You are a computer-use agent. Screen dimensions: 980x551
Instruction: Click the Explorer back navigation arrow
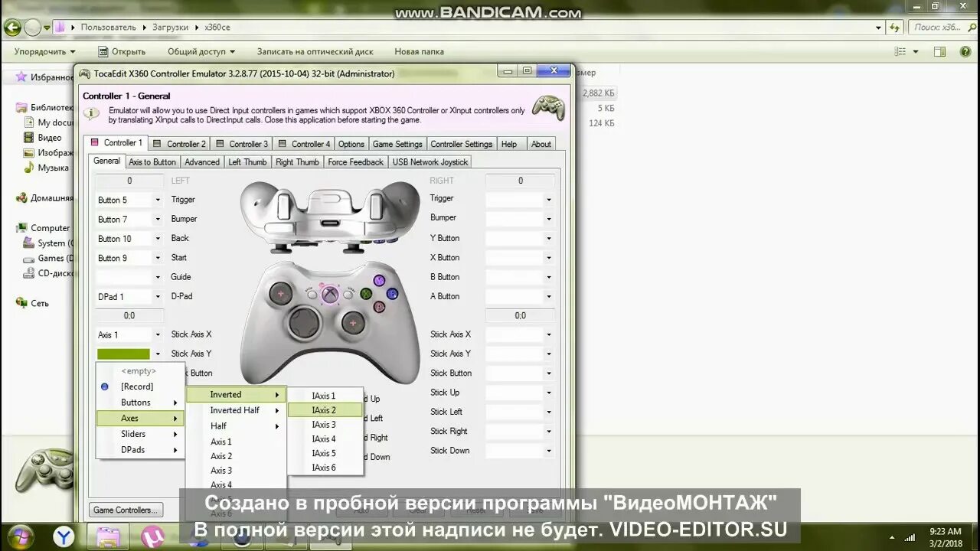[12, 28]
